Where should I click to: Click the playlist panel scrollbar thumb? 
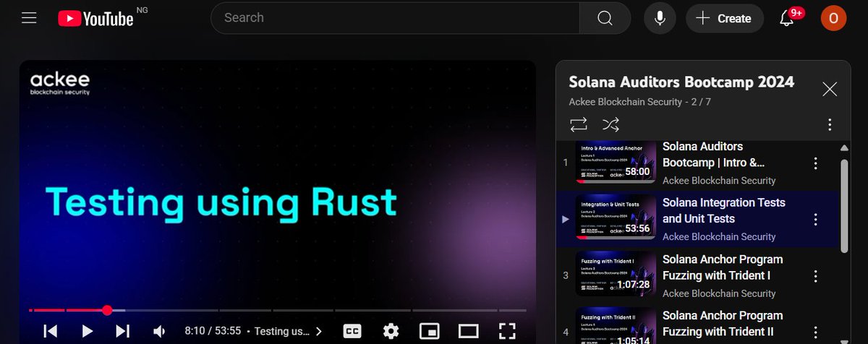(844, 206)
